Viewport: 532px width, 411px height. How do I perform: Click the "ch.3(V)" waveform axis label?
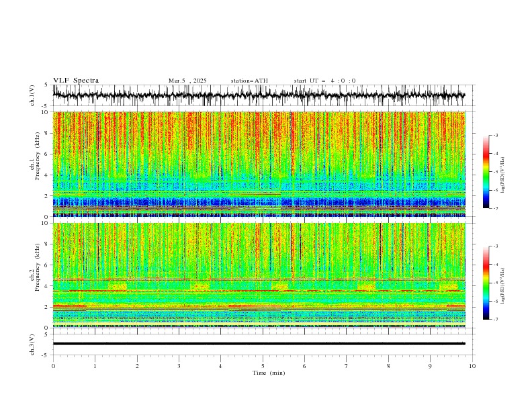pos(32,345)
